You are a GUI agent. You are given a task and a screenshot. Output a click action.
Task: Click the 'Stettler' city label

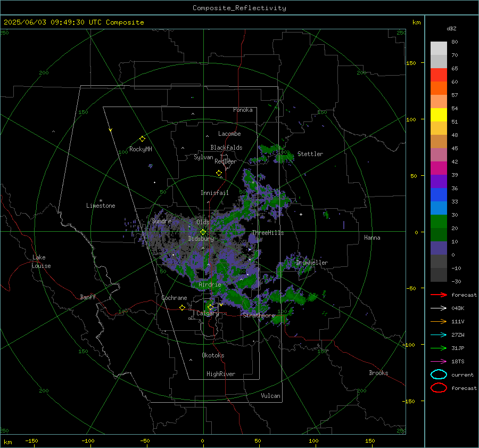point(310,154)
